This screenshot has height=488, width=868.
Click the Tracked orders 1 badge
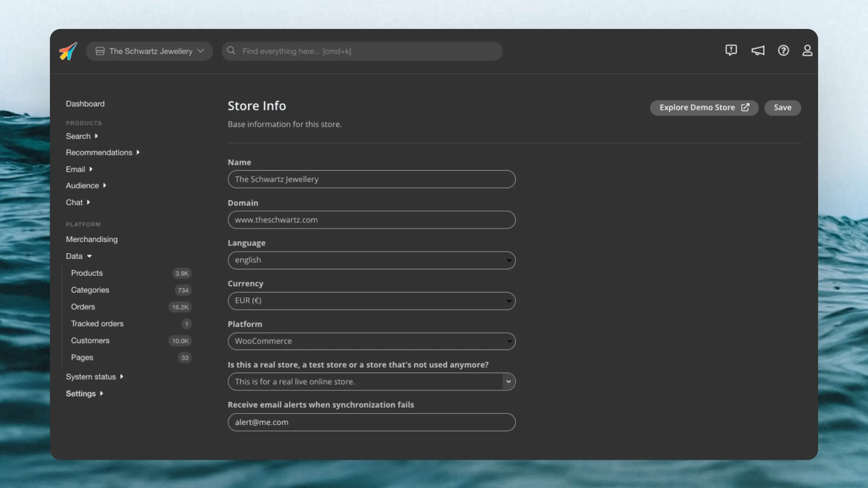[187, 324]
